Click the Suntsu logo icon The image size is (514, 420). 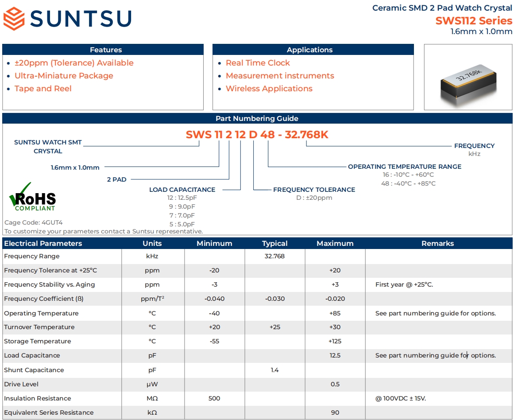click(x=14, y=19)
